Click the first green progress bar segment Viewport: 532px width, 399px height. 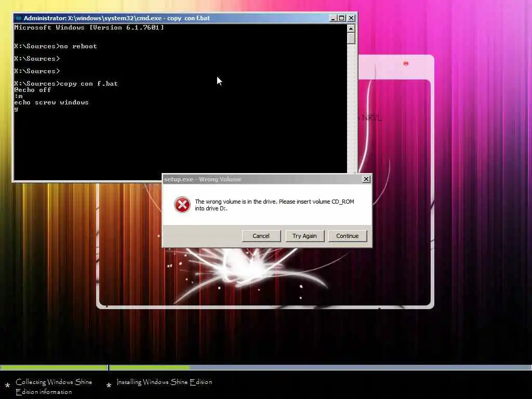[x=54, y=367]
